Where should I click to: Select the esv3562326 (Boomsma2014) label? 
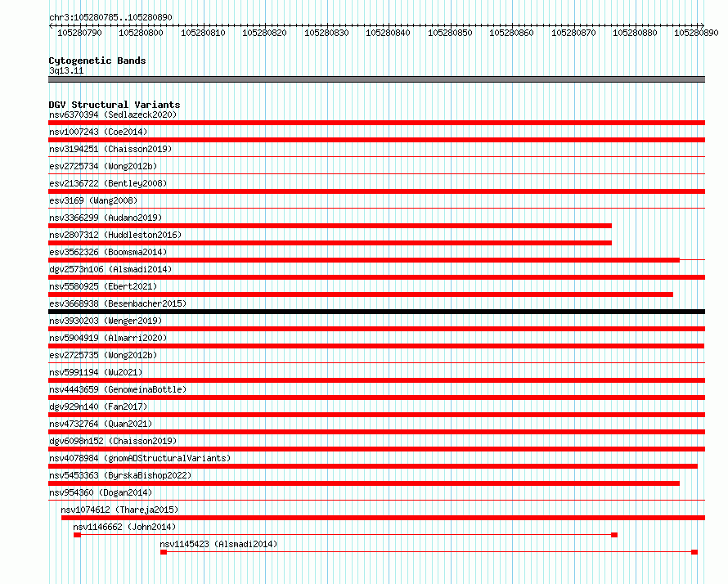pyautogui.click(x=108, y=252)
